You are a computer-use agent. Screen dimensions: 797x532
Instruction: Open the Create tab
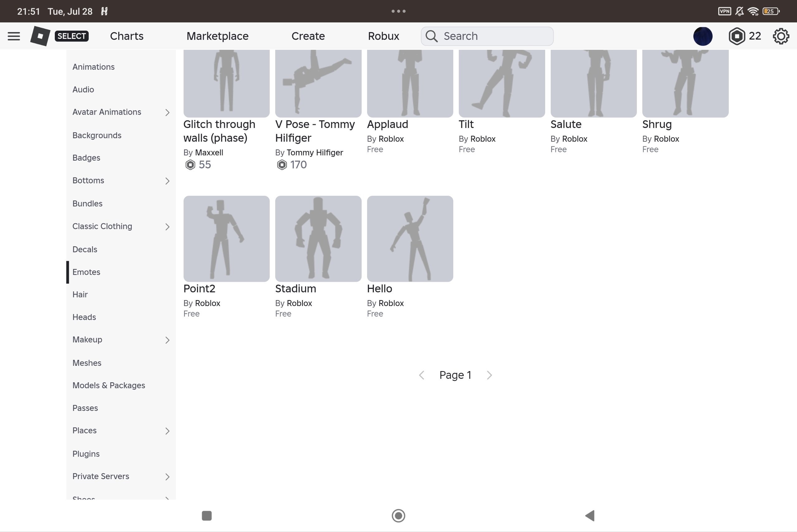pyautogui.click(x=308, y=36)
